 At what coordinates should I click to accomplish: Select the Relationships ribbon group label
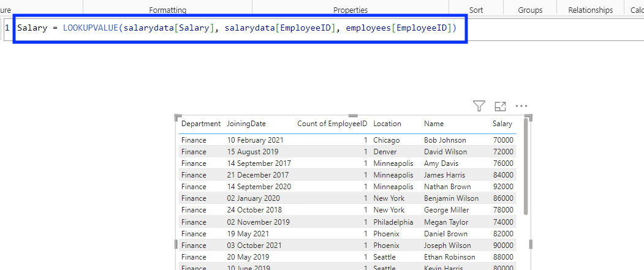[x=591, y=10]
